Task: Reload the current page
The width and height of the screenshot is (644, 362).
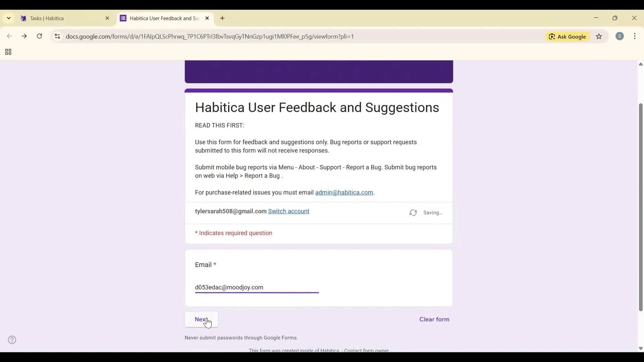Action: (x=39, y=36)
